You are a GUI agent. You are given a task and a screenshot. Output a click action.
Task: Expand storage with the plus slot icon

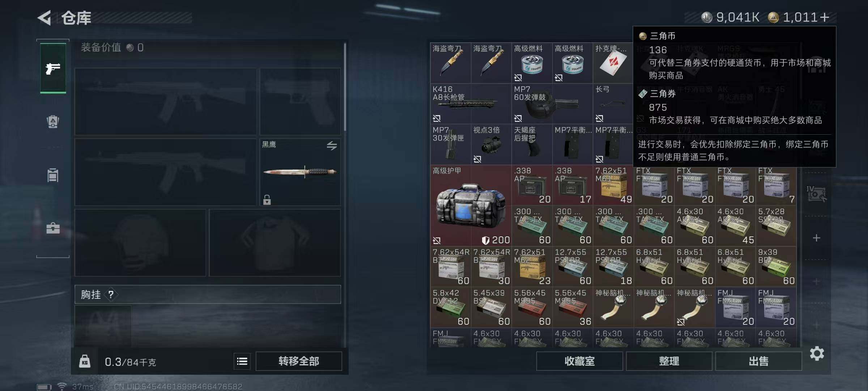tap(816, 238)
